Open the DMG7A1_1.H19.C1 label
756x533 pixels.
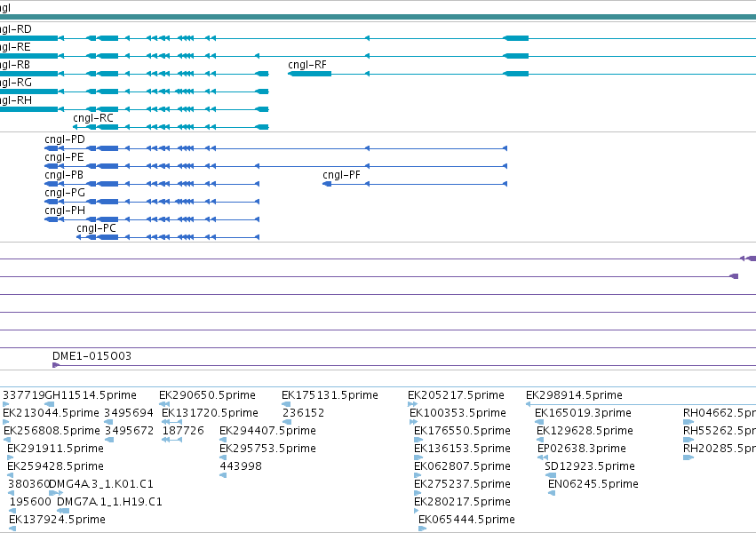109,502
